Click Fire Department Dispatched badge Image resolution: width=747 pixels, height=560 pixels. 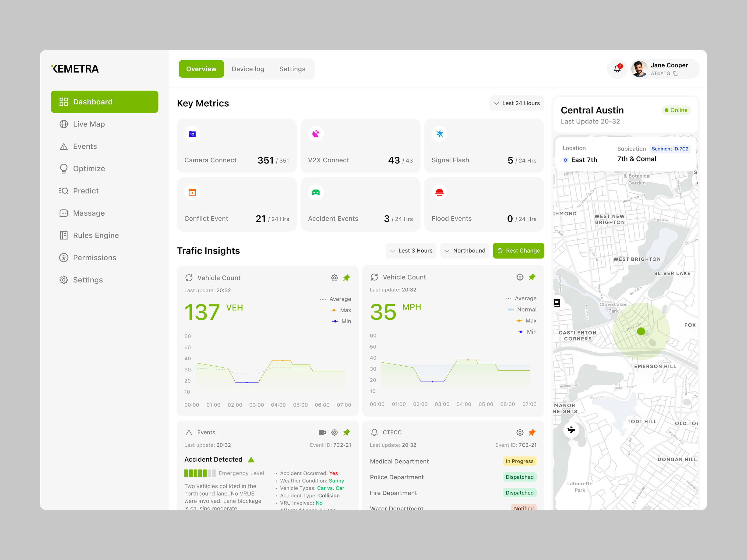[x=519, y=493]
